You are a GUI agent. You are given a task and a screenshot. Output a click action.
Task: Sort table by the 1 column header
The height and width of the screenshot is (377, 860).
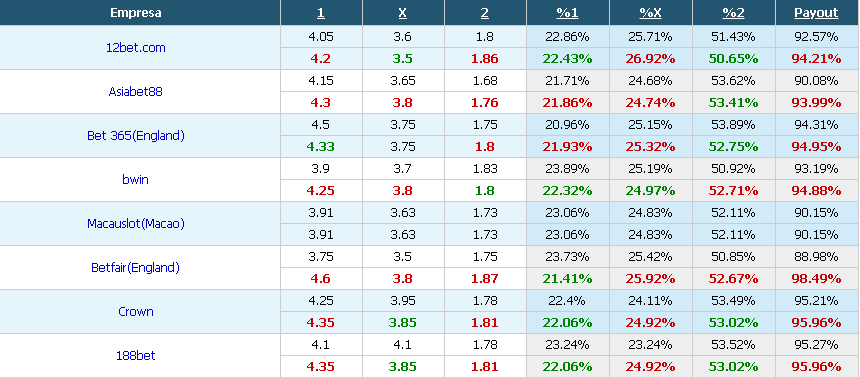321,13
